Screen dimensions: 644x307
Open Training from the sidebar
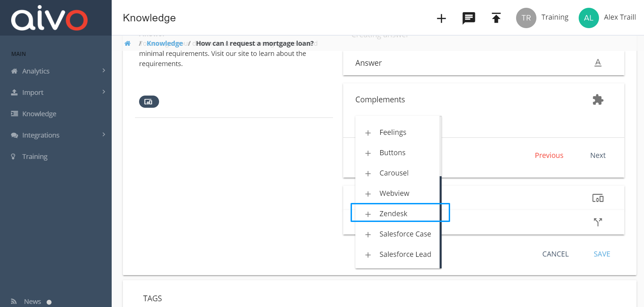click(x=35, y=156)
